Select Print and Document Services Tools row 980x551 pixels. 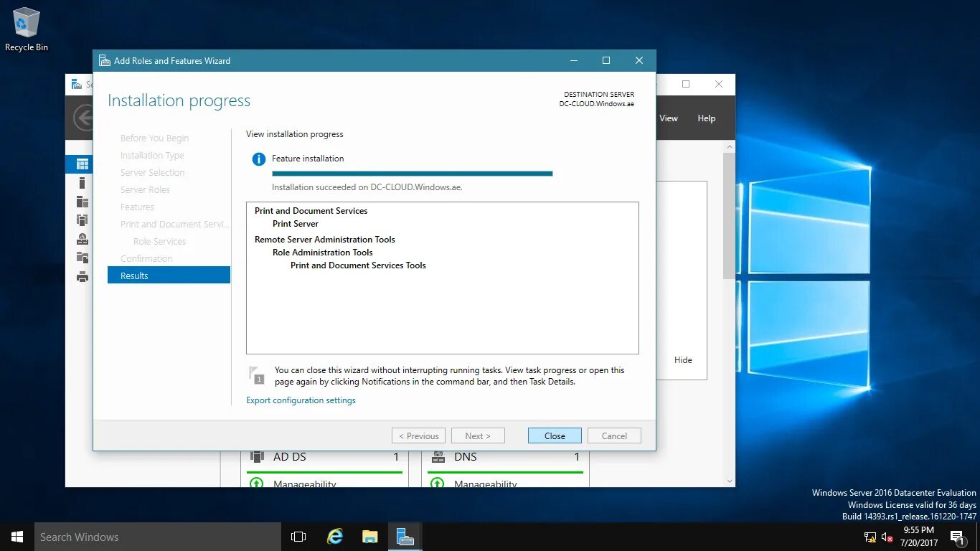[358, 265]
